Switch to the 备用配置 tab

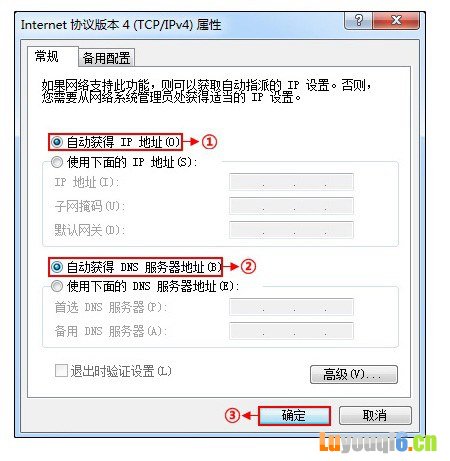[106, 58]
